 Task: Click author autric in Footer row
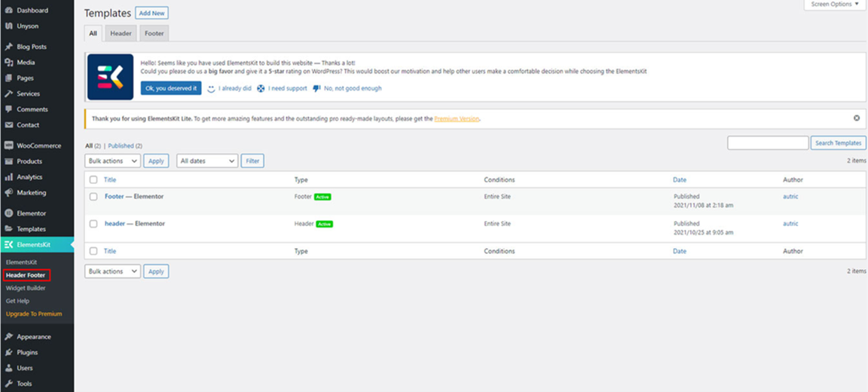[790, 197]
